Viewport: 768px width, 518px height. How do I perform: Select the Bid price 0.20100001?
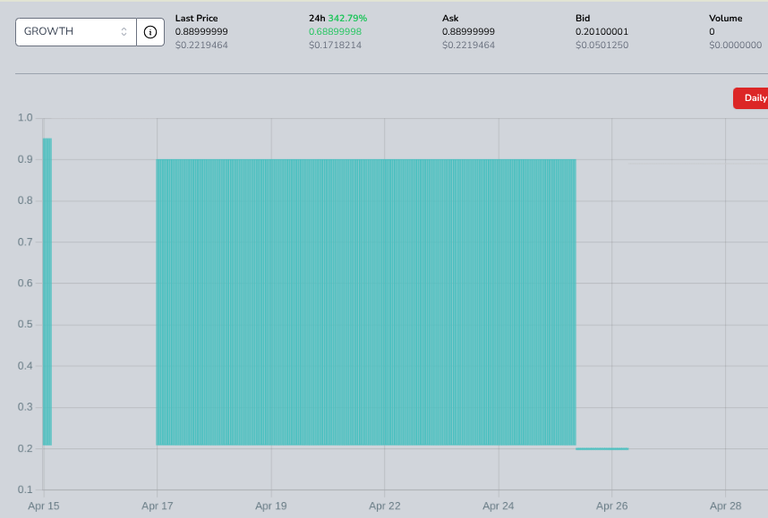pos(601,32)
